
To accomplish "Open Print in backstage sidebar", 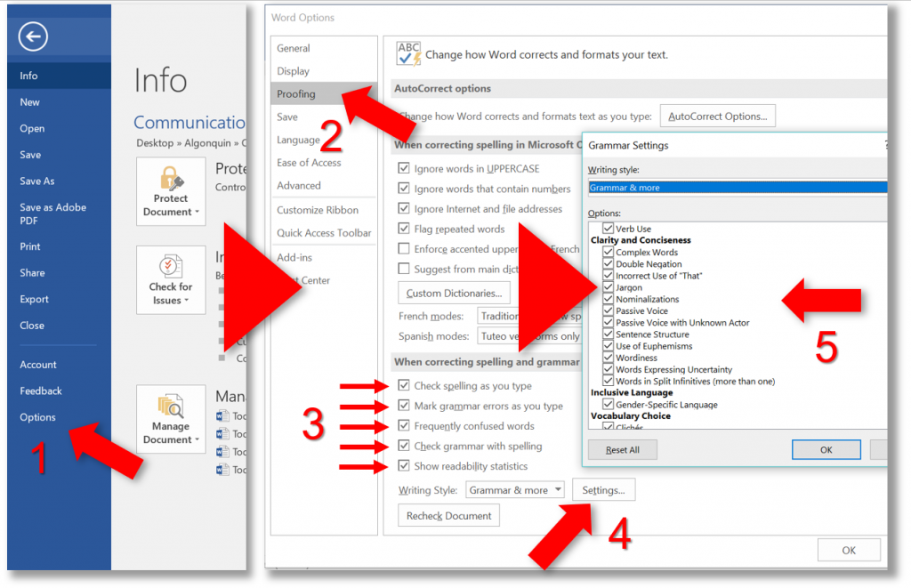I will pos(59,246).
